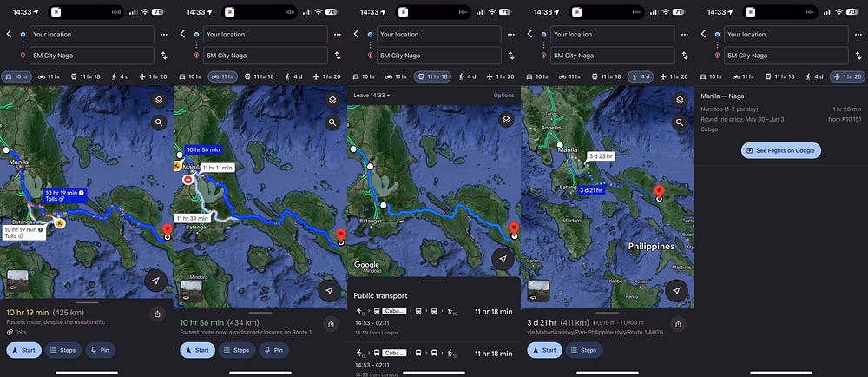Select the walking 4 d tab on the flights screen

point(814,76)
